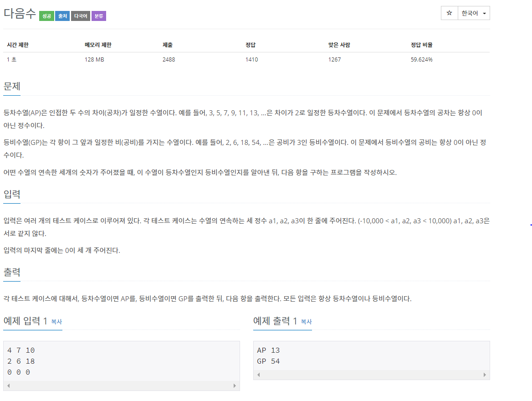Click the purple 분류 badge
This screenshot has height=401, width=532.
[99, 16]
